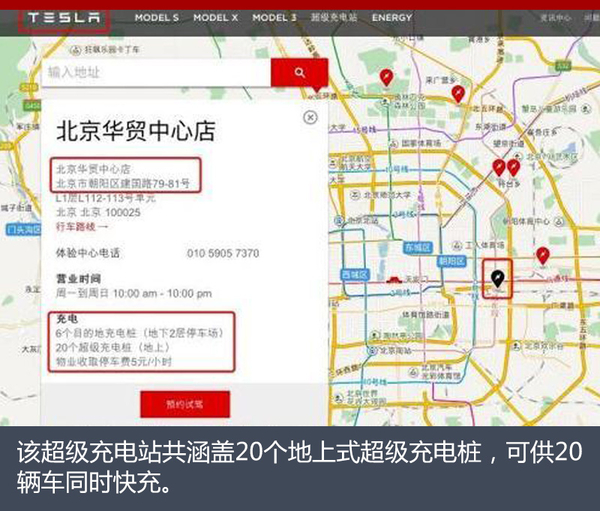600x511 pixels.
Task: Click 6个目的地充电桩 charging line
Action: coord(140,333)
